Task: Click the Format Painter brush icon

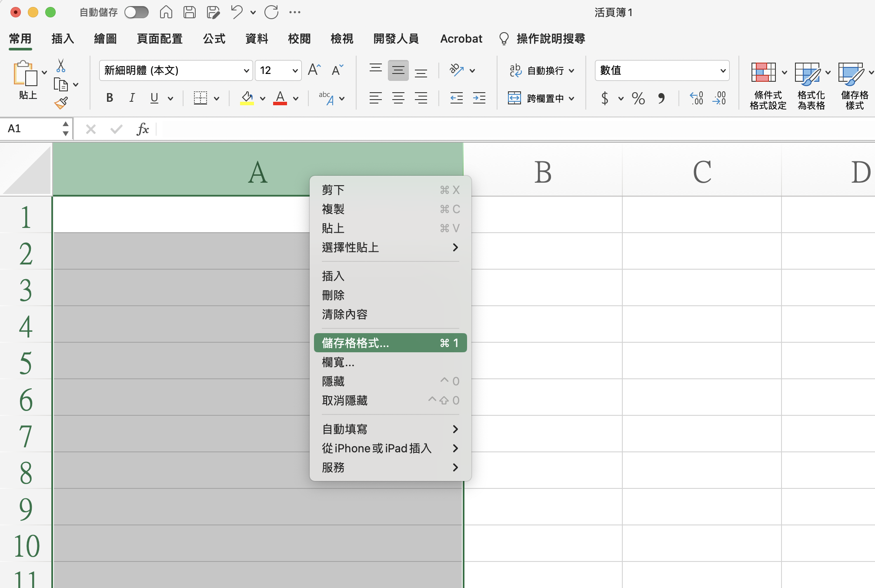Action: coord(61,103)
